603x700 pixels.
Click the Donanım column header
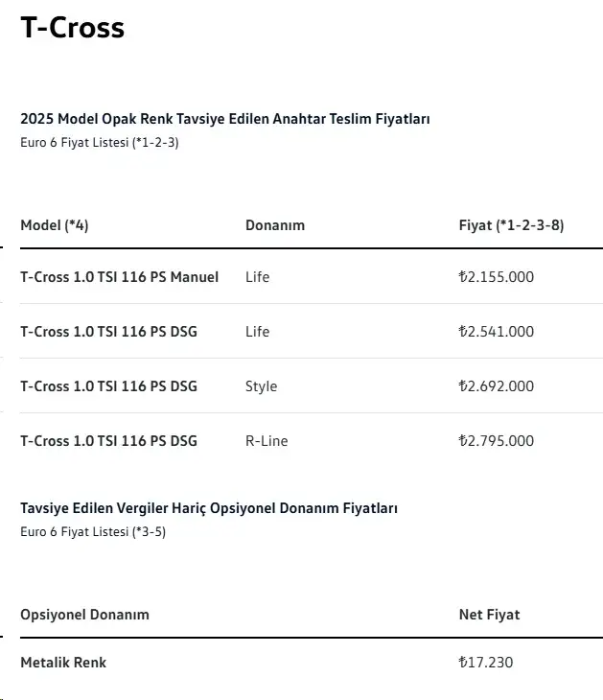[x=275, y=225]
